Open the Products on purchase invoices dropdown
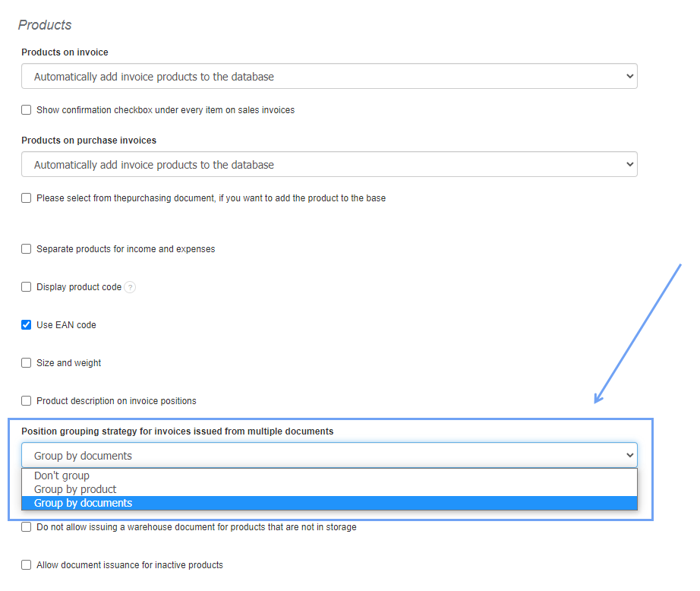This screenshot has height=591, width=700. coord(329,165)
